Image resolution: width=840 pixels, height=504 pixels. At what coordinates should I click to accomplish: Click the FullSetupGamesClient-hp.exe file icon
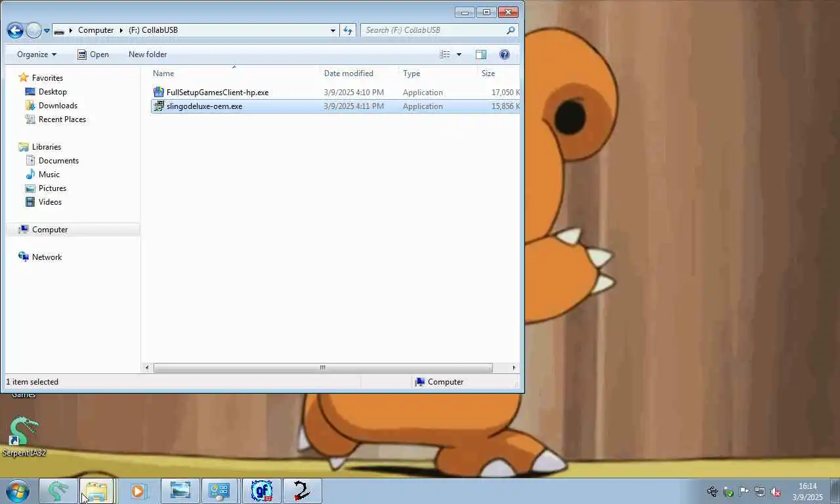158,93
